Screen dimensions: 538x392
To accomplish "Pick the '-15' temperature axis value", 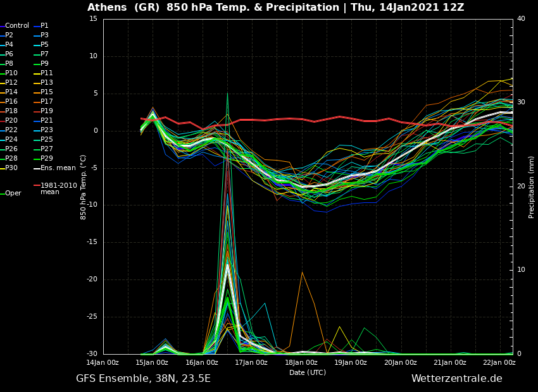I will click(92, 242).
